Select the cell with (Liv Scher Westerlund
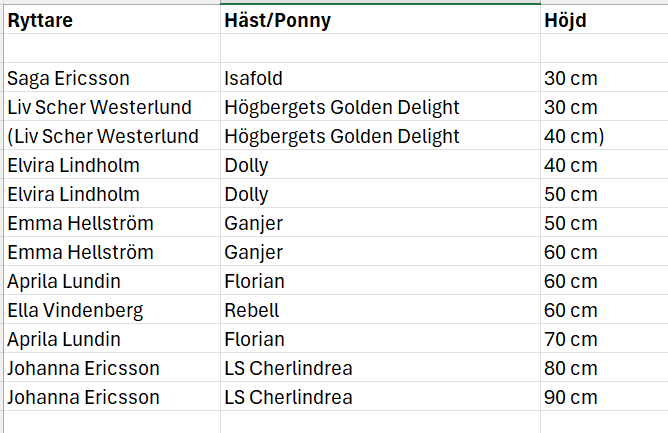Viewport: 668px width, 433px height. 112,136
